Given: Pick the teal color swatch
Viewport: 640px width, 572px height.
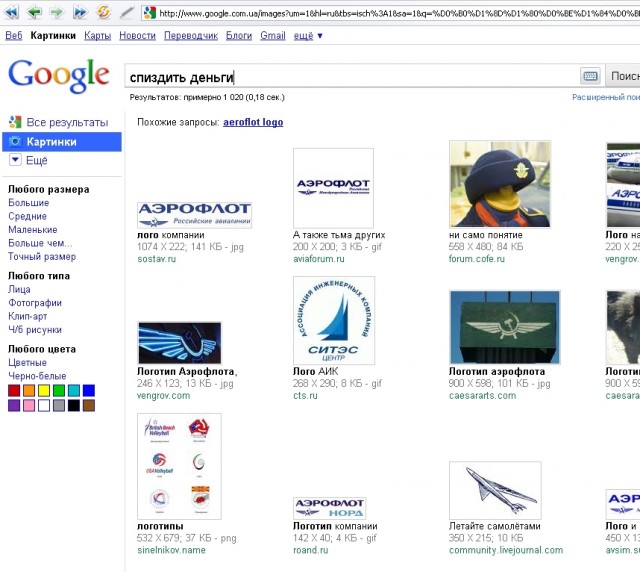Looking at the screenshot, I should (x=74, y=391).
